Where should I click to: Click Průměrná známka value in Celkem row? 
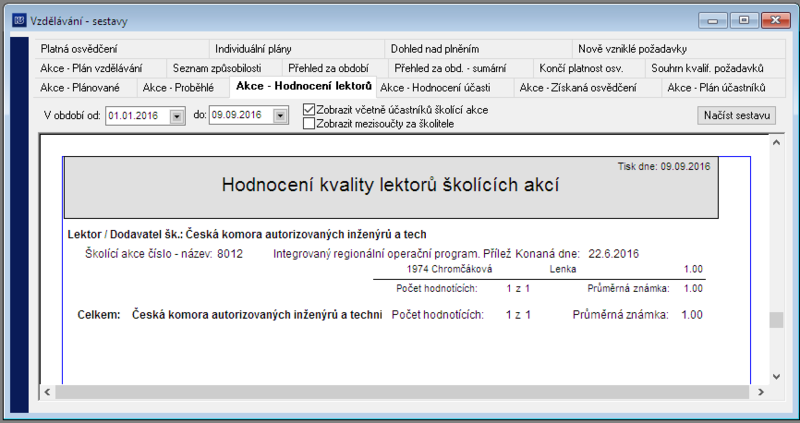point(692,315)
